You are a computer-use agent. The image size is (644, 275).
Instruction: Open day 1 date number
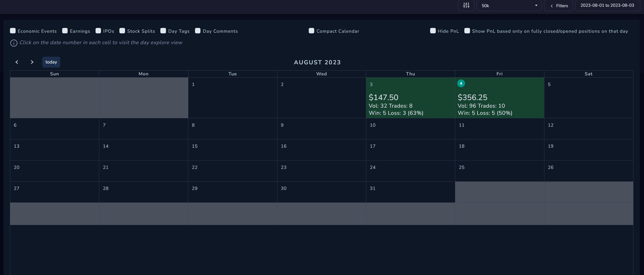(193, 84)
